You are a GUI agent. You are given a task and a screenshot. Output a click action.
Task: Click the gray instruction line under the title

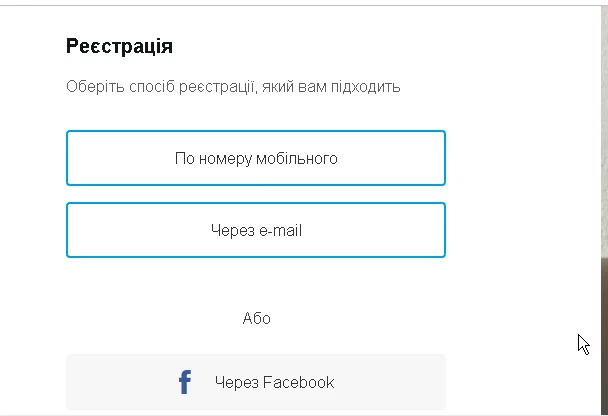tap(233, 87)
